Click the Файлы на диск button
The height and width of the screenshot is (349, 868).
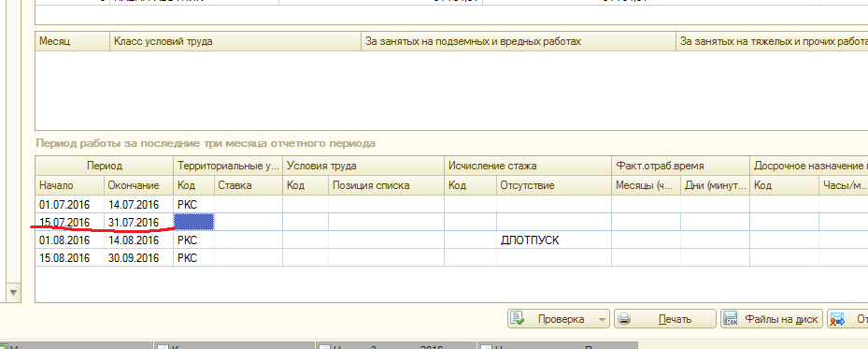[772, 319]
